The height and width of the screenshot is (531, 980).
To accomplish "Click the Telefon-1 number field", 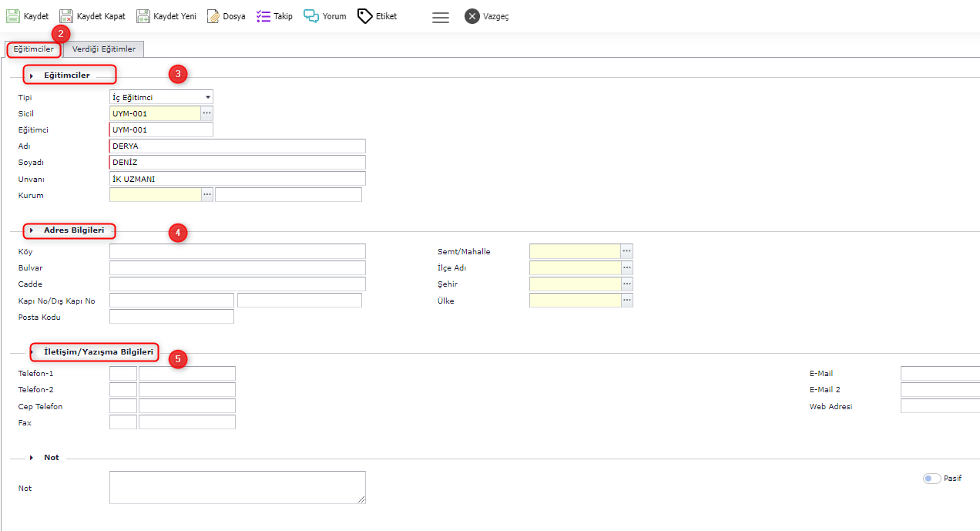I will (187, 373).
